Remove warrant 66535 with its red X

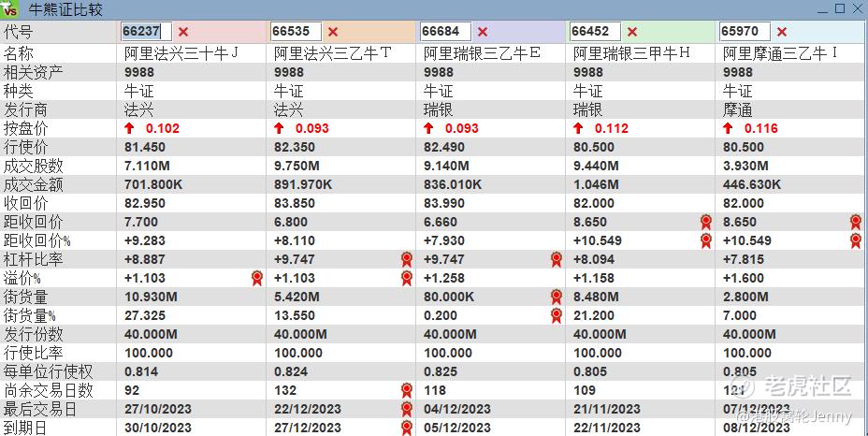tap(333, 32)
